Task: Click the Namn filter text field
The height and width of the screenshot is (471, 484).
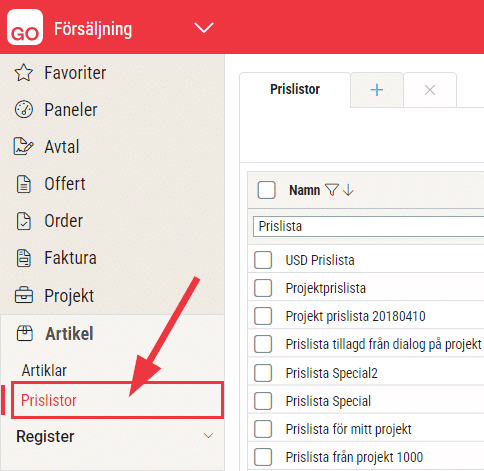Action: [x=368, y=227]
